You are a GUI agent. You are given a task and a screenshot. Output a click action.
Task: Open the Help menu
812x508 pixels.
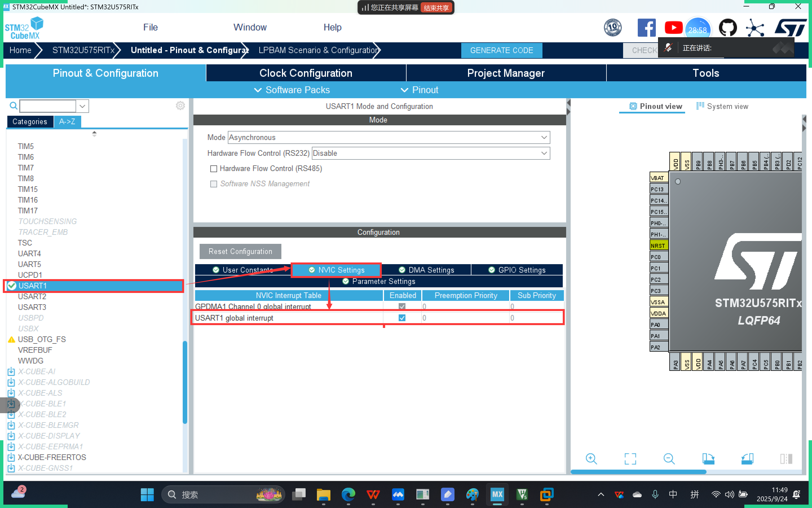click(332, 27)
